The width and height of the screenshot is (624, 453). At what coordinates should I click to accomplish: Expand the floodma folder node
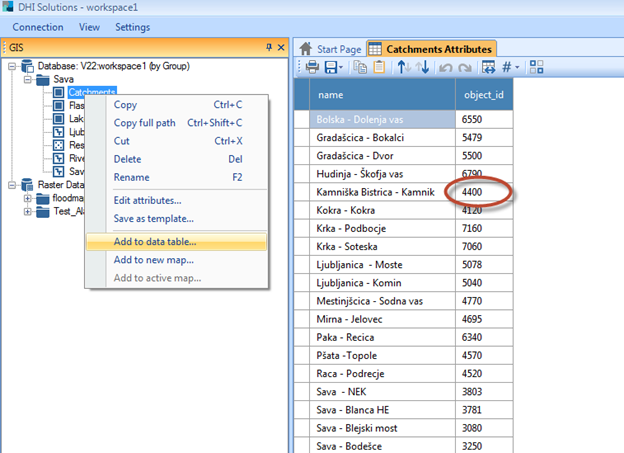(27, 198)
